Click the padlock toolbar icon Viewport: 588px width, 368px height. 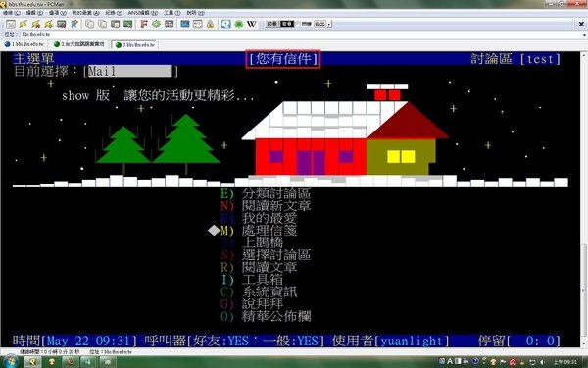tap(210, 25)
